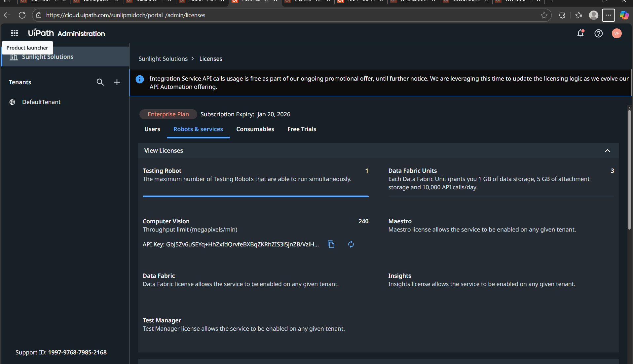The image size is (633, 364).
Task: Click the Testing Robot description text
Action: tap(247, 179)
